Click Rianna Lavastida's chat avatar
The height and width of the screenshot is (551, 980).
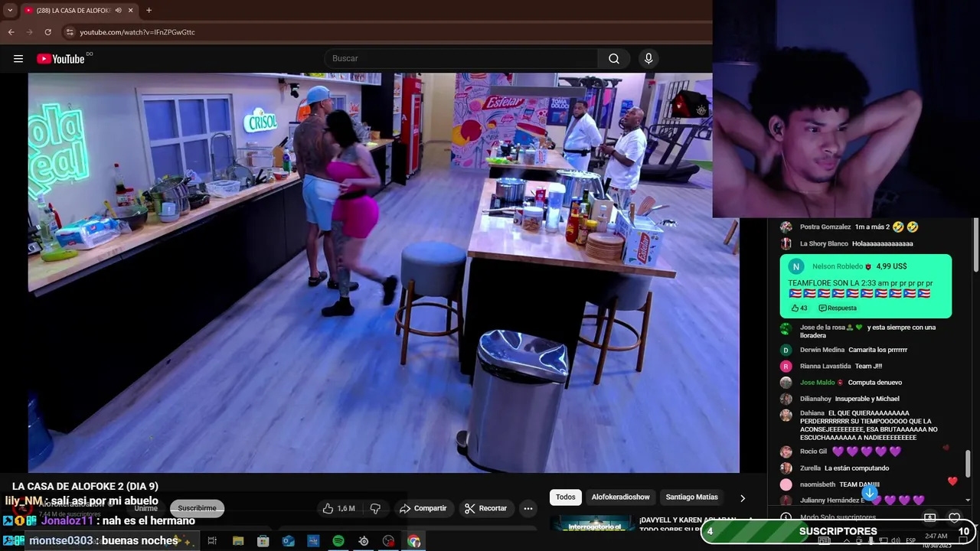[786, 367]
